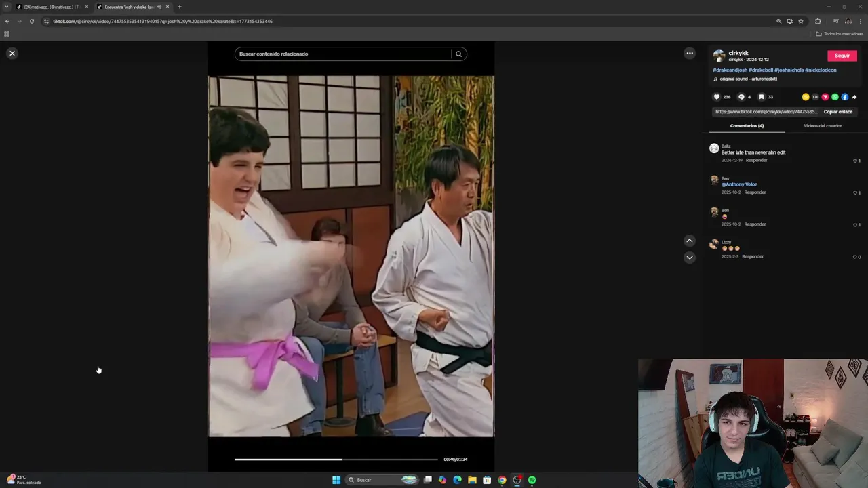Click the video to pause playback
Viewport: 868px width, 488px height.
[x=351, y=256]
